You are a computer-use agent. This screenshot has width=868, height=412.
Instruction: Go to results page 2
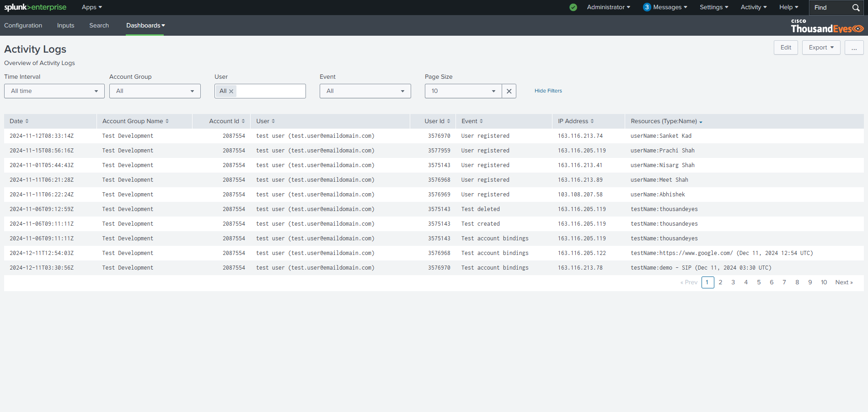coord(720,282)
